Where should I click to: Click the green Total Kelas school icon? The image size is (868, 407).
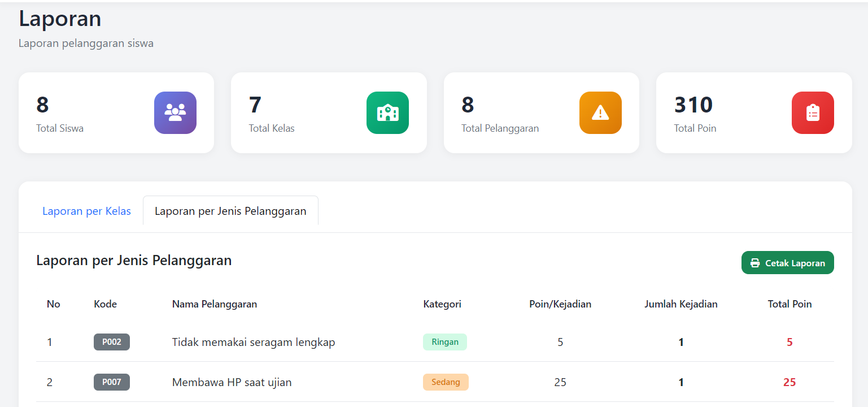pyautogui.click(x=387, y=112)
